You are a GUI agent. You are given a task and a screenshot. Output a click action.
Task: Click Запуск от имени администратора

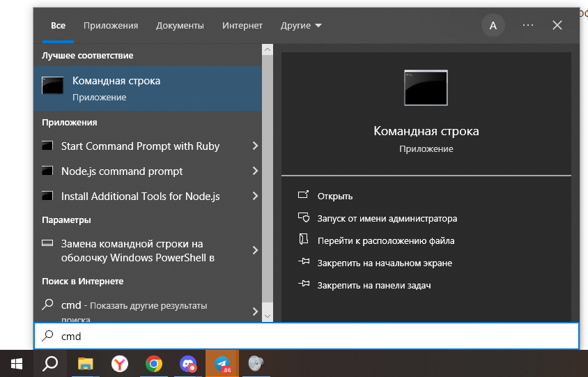[x=387, y=218]
